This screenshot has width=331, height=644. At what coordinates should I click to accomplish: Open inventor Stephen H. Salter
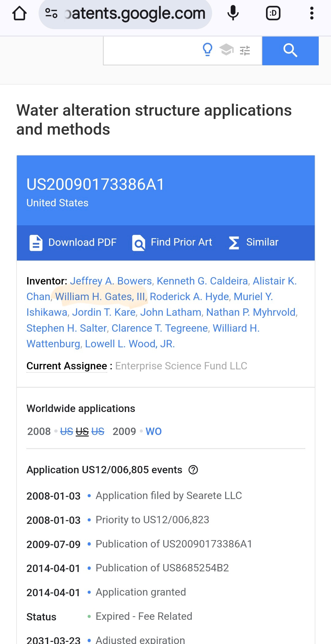(x=67, y=328)
